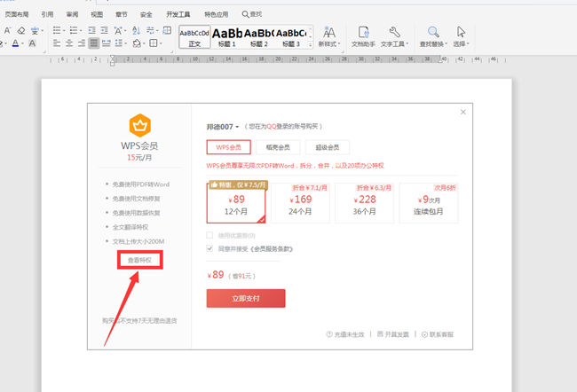Open the 文字工具 text tools
Viewport: 577px width, 392px height.
point(394,36)
